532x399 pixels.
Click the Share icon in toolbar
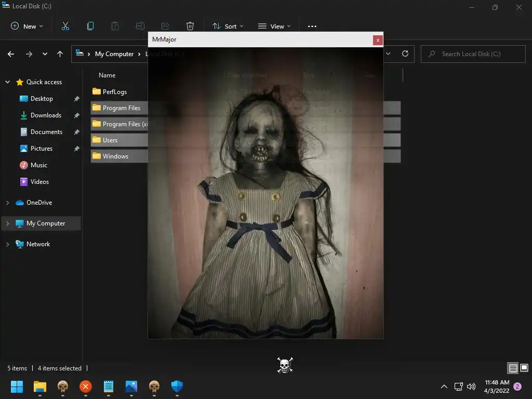click(x=165, y=26)
